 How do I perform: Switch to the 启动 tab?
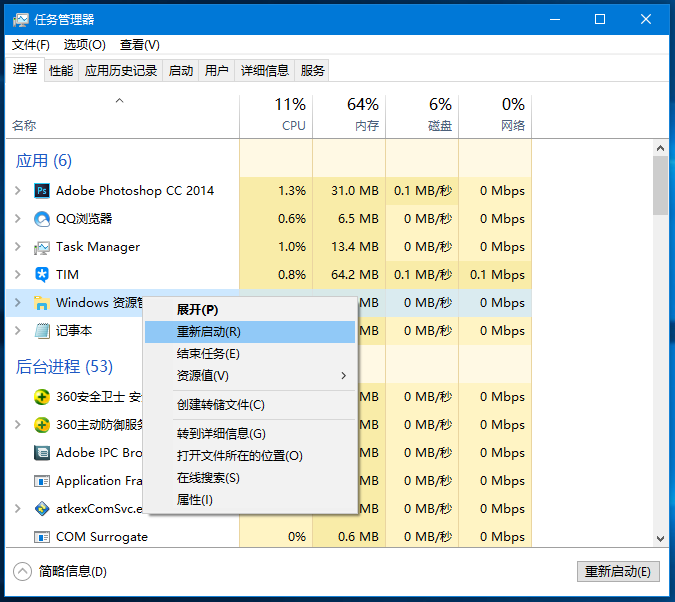click(181, 71)
